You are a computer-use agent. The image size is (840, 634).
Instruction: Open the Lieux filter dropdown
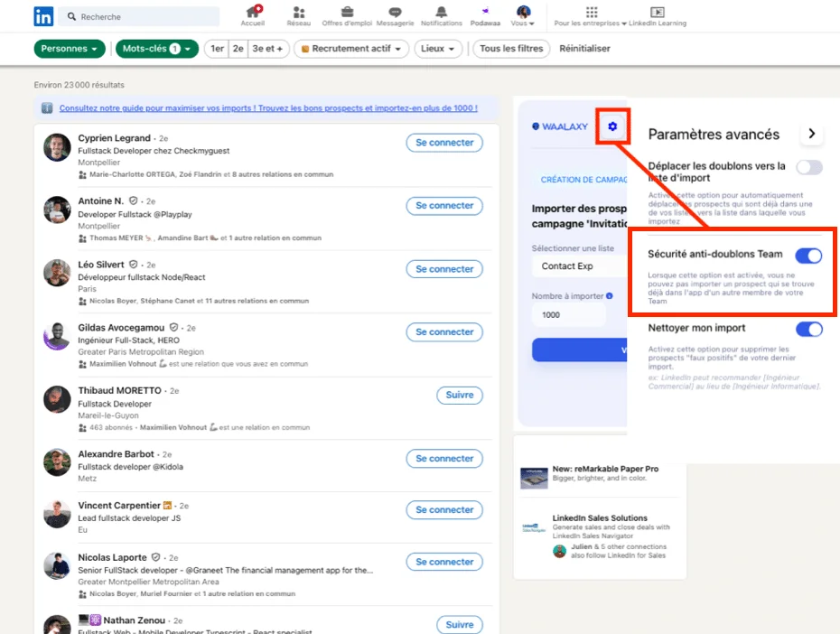[438, 49]
